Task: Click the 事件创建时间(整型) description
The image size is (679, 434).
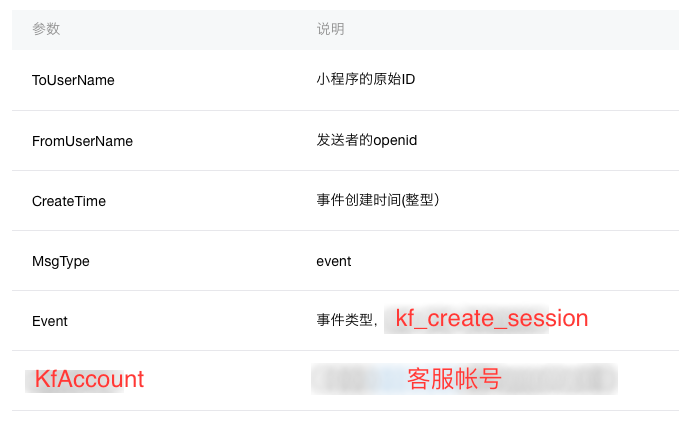Action: 378,200
